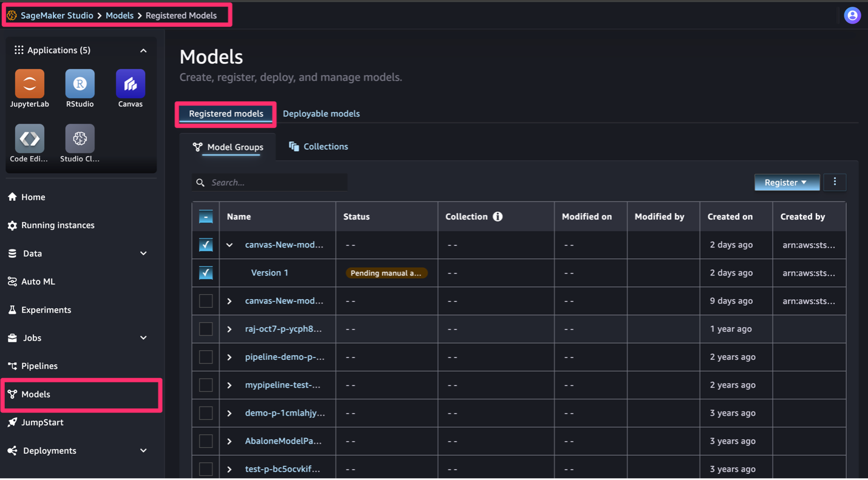Expand the canvas-New-mod group created 9 days ago
Image resolution: width=868 pixels, height=480 pixels.
pos(229,301)
